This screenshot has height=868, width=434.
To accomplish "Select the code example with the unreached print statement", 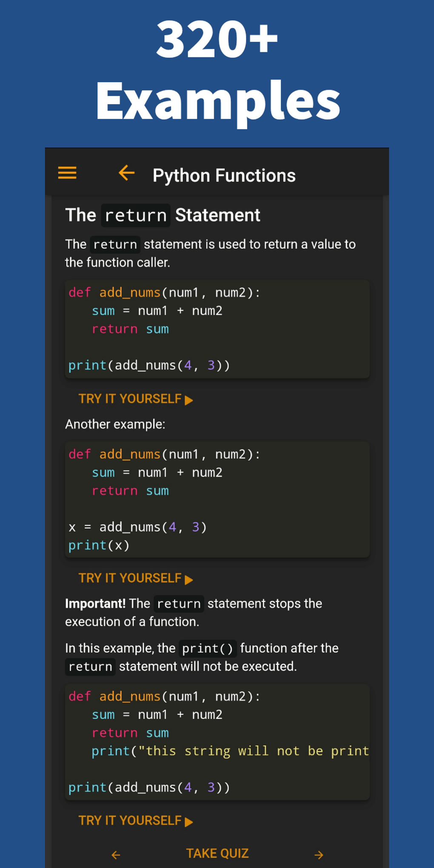I will [217, 740].
